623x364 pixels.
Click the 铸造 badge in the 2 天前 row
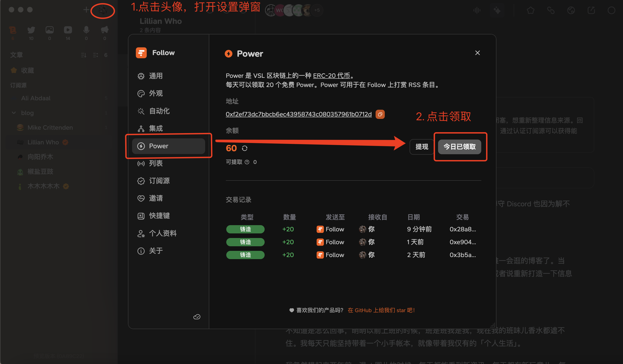pos(245,255)
